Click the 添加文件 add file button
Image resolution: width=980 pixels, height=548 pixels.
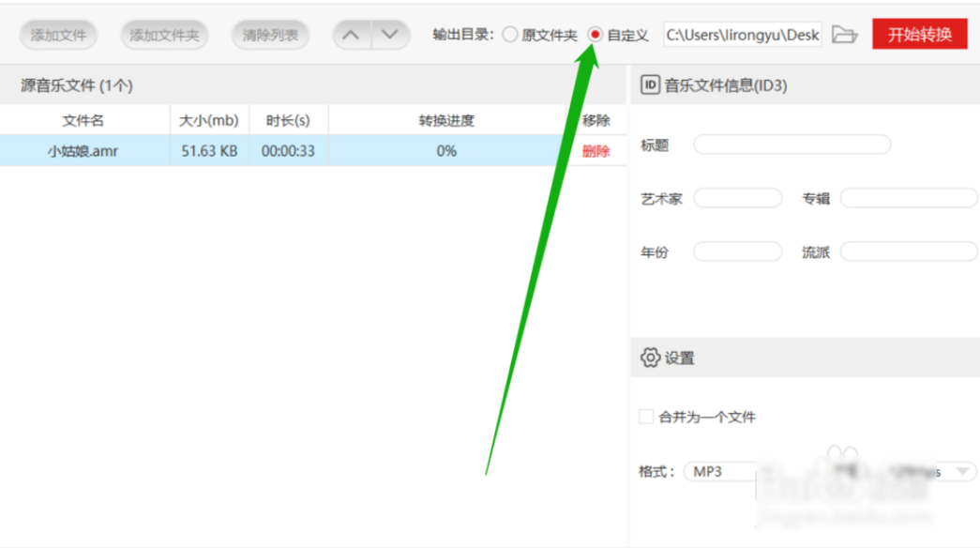pos(58,34)
